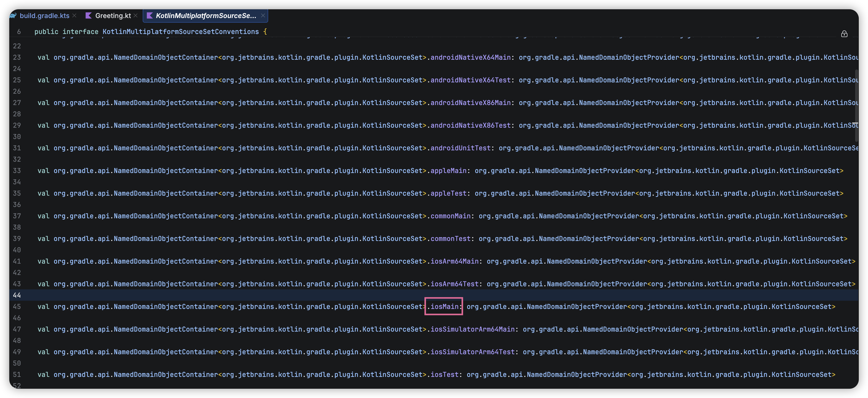The width and height of the screenshot is (868, 398).
Task: Click the Kotlin icon on KotlinMultiplatformSourceSe tab
Action: pyautogui.click(x=150, y=15)
